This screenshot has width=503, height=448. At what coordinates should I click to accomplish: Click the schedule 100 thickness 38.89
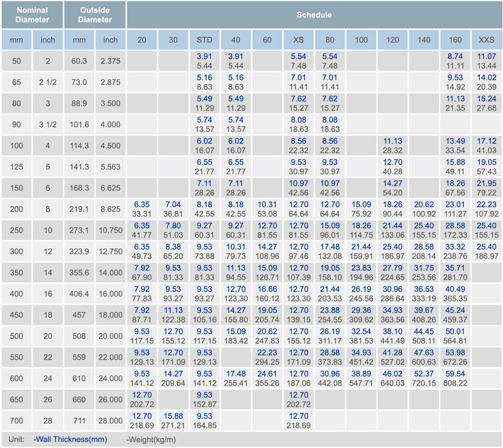(x=361, y=374)
